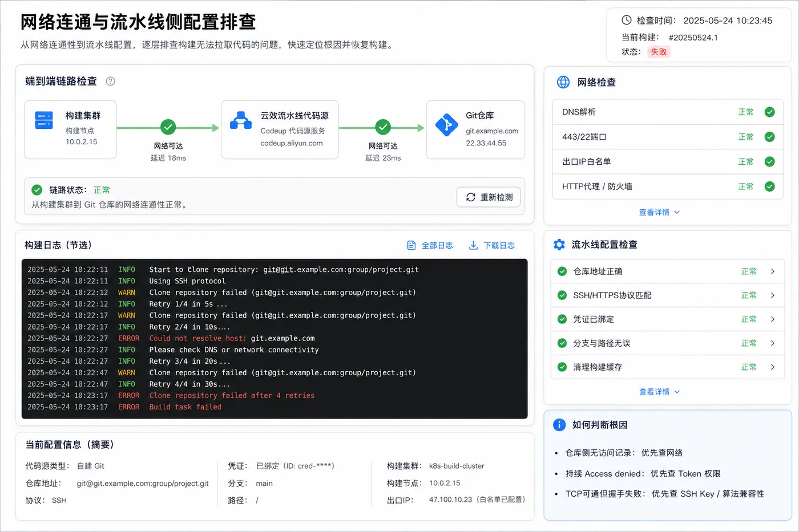Screen dimensions: 799x532
Task: Click the k8s-build-cluster value
Action: pos(457,466)
